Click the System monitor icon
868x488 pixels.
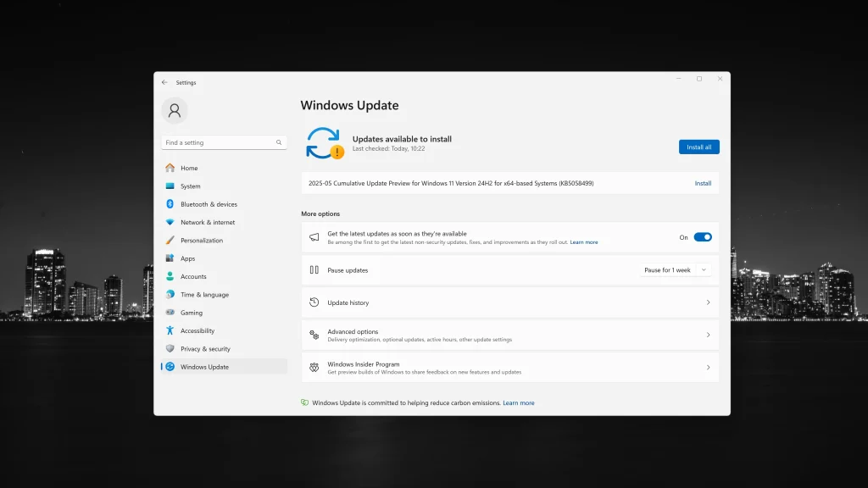tap(170, 186)
